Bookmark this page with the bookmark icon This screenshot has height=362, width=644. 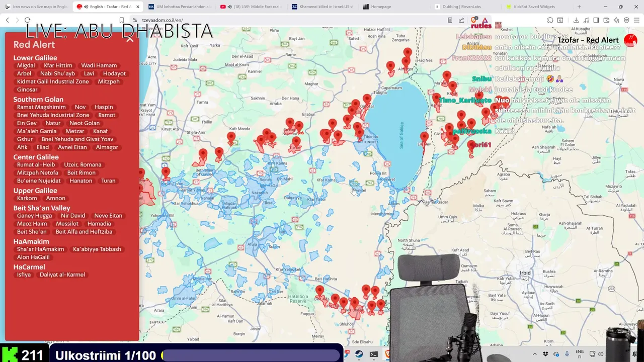[121, 20]
